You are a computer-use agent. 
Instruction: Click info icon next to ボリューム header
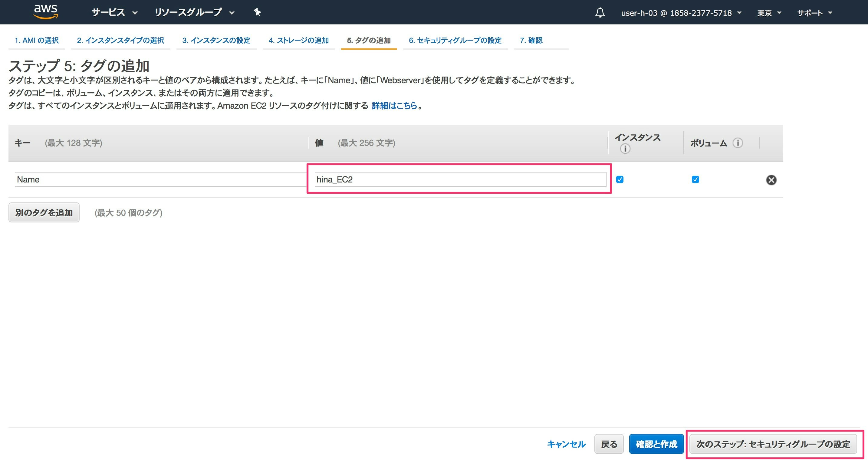click(x=738, y=143)
